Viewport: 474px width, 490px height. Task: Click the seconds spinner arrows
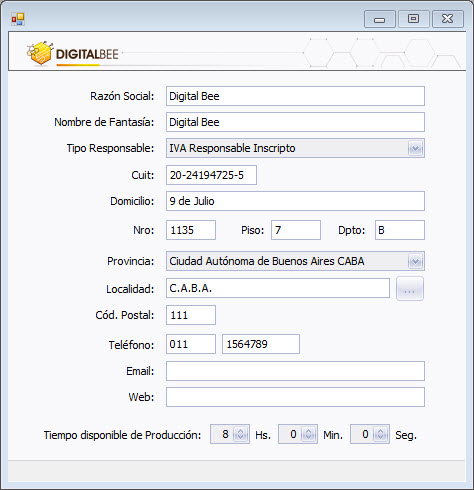[x=380, y=434]
